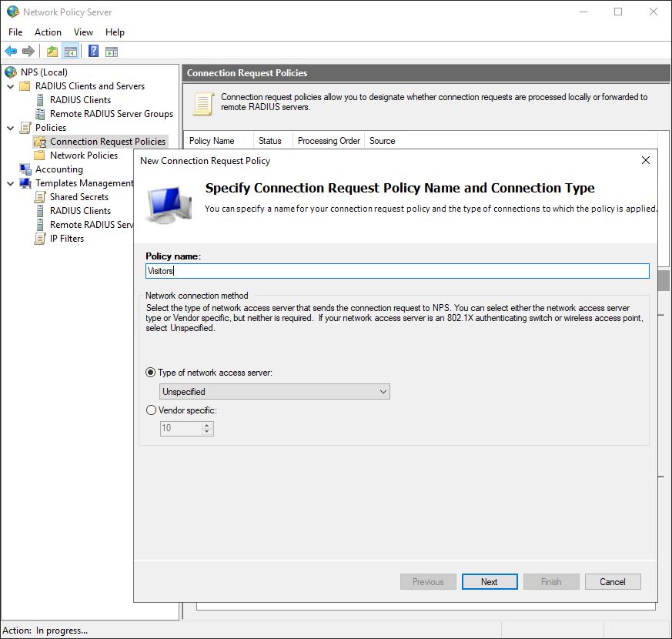
Task: Collapse the RADIUS Clients and Servers node
Action: pyautogui.click(x=11, y=86)
